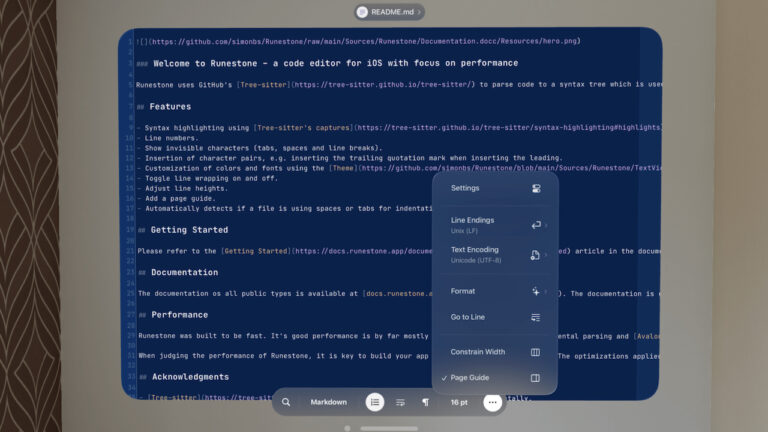768x432 pixels.
Task: Open Settings from the popup menu
Action: pyautogui.click(x=495, y=188)
